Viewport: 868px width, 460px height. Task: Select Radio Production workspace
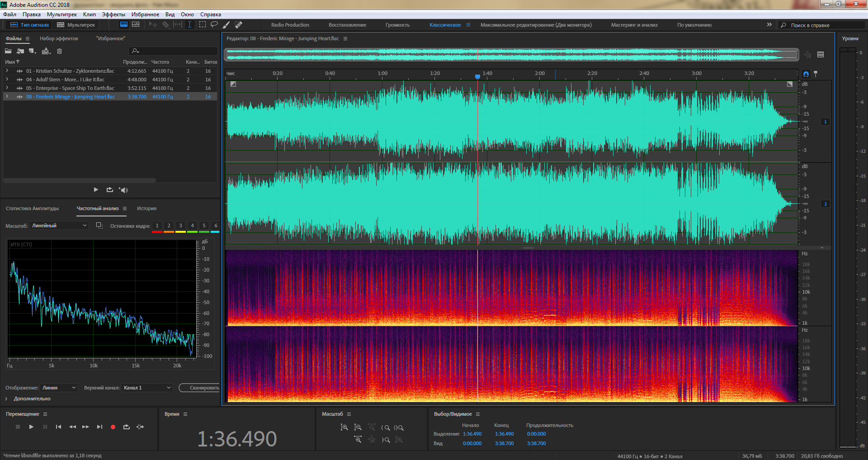pyautogui.click(x=290, y=25)
